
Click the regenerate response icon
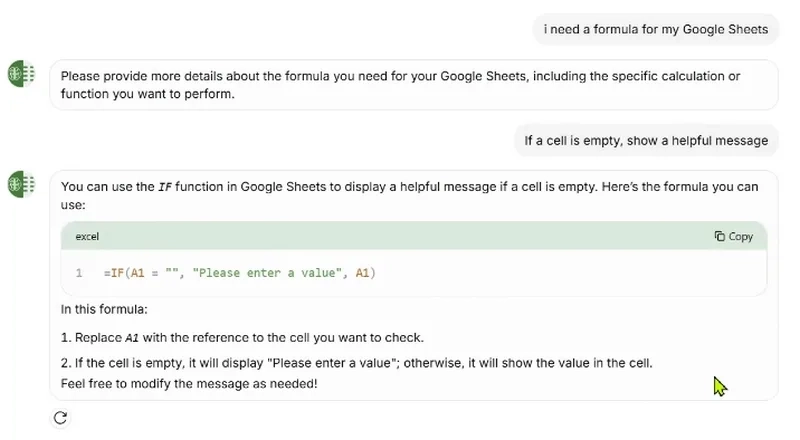click(60, 418)
